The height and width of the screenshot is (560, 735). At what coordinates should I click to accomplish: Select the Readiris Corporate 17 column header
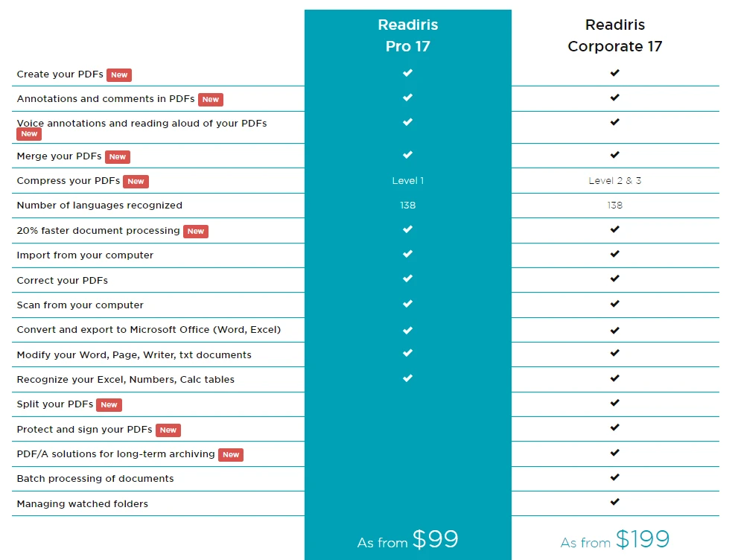coord(614,35)
